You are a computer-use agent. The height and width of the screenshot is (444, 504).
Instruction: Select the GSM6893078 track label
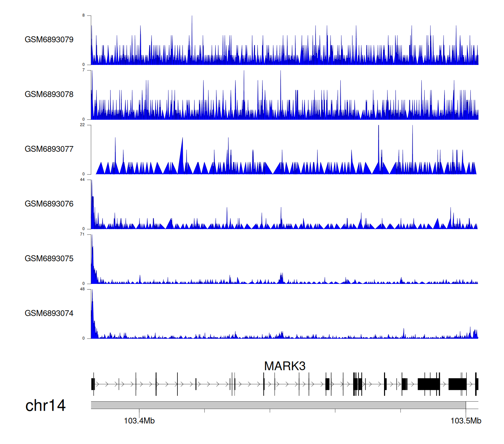pos(49,95)
